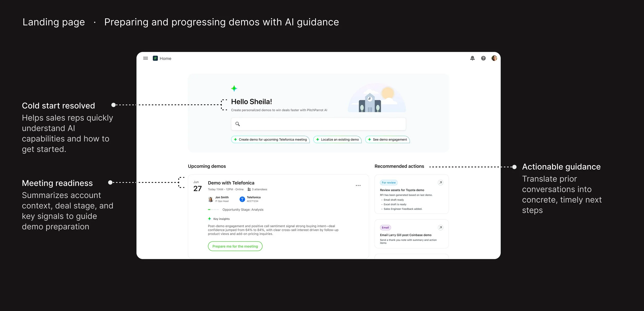The image size is (644, 311).
Task: Click Send a thank you note description
Action: coord(408,241)
